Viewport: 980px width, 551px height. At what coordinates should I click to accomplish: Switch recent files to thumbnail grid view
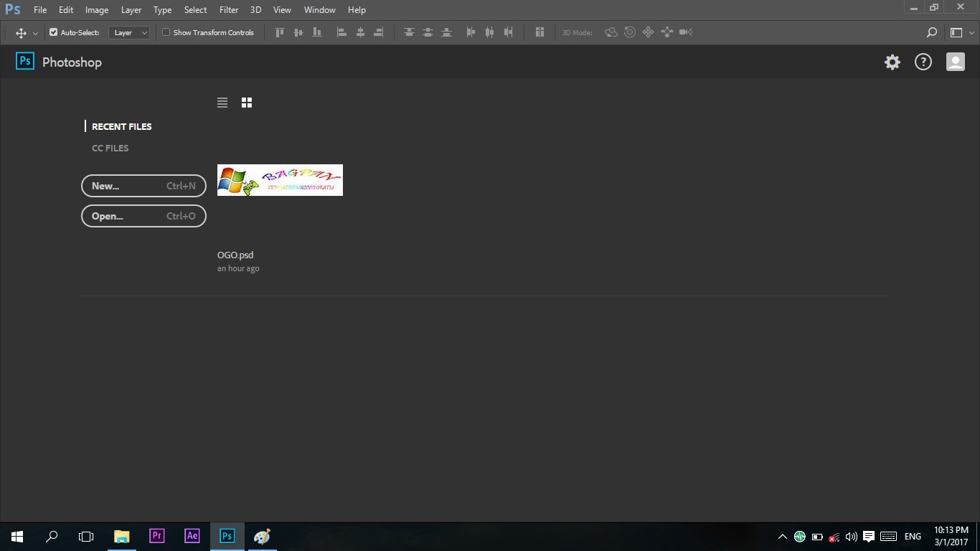(x=247, y=103)
